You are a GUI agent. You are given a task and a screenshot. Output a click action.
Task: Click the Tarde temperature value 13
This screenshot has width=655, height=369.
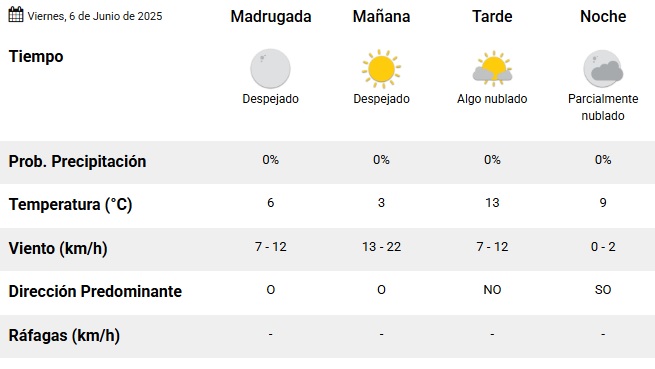492,203
